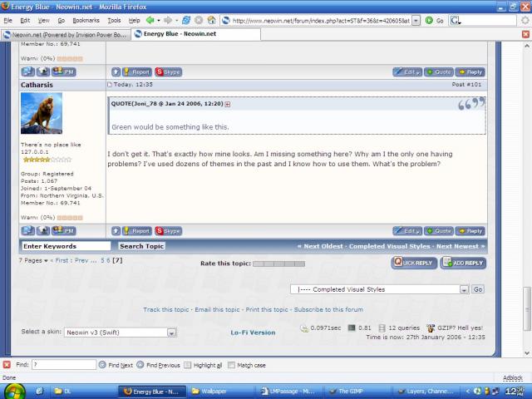Click the first profile icon in lower post footer
This screenshot has height=399, width=532.
point(27,231)
